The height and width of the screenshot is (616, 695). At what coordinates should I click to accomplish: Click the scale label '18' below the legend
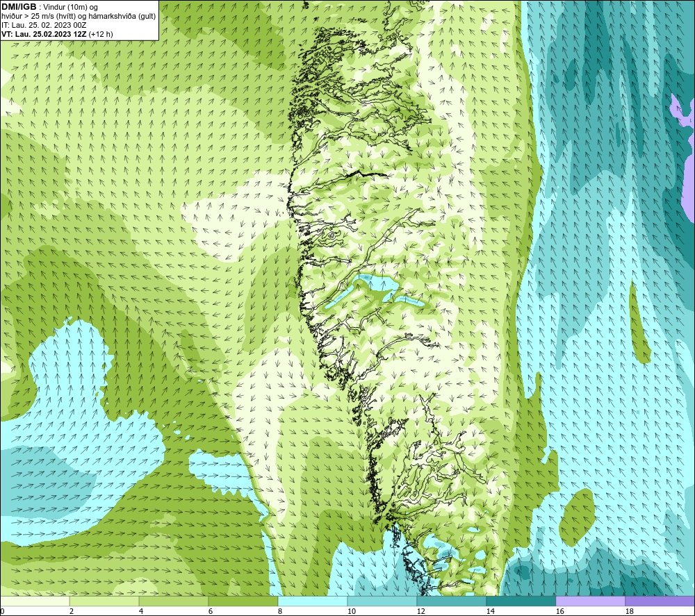pyautogui.click(x=630, y=611)
